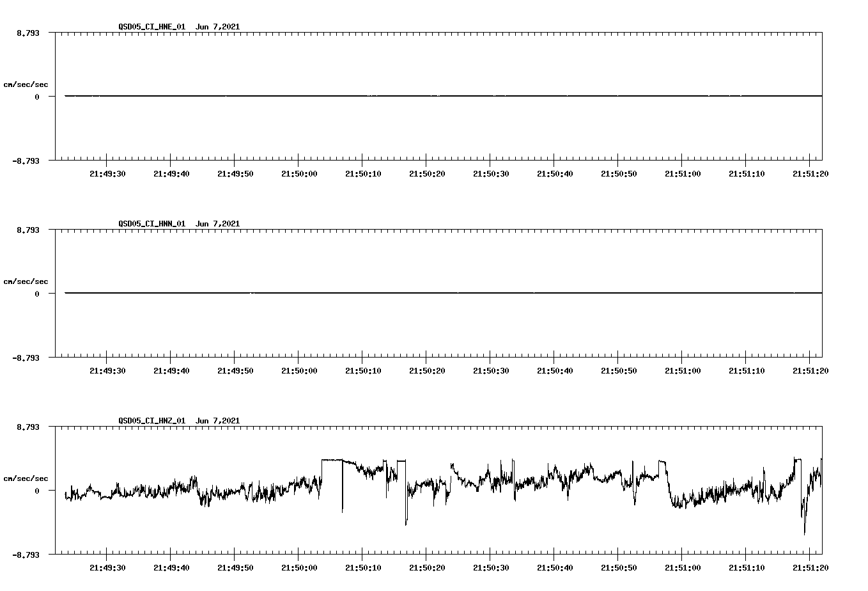The image size is (868, 591).
Task: Select 21:49:30 tick label below HNN plot
Action: [107, 371]
